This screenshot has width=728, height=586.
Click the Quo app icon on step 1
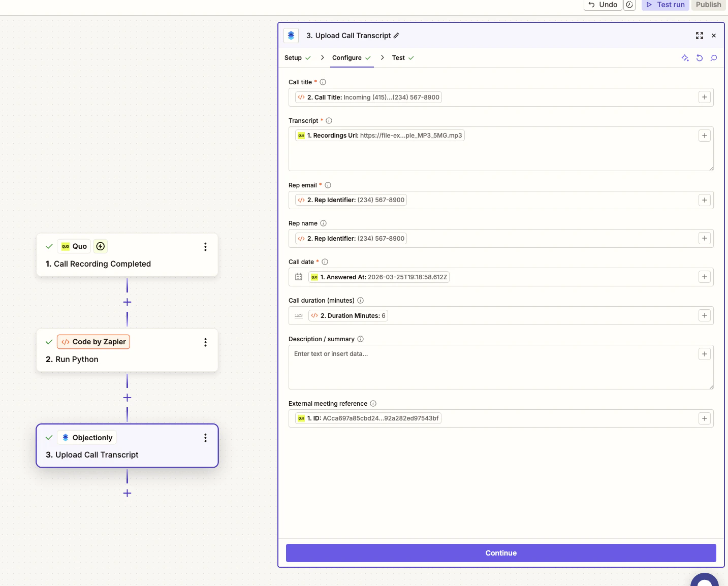point(66,246)
